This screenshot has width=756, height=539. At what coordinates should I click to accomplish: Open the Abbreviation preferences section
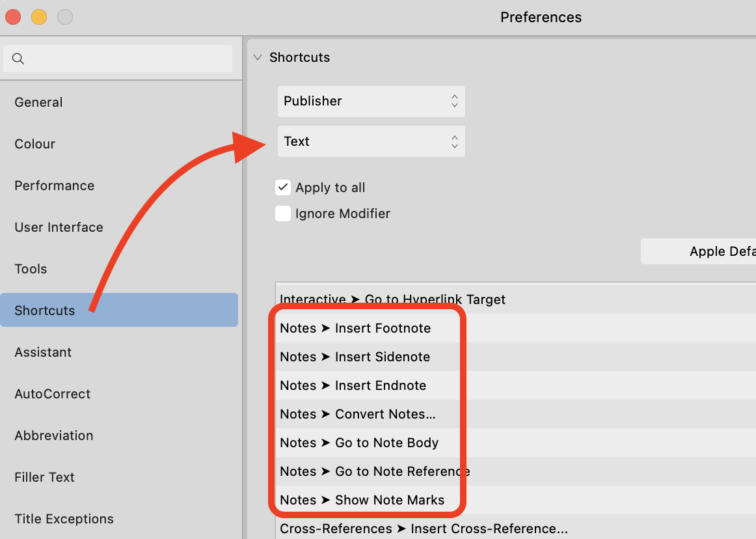pos(53,435)
